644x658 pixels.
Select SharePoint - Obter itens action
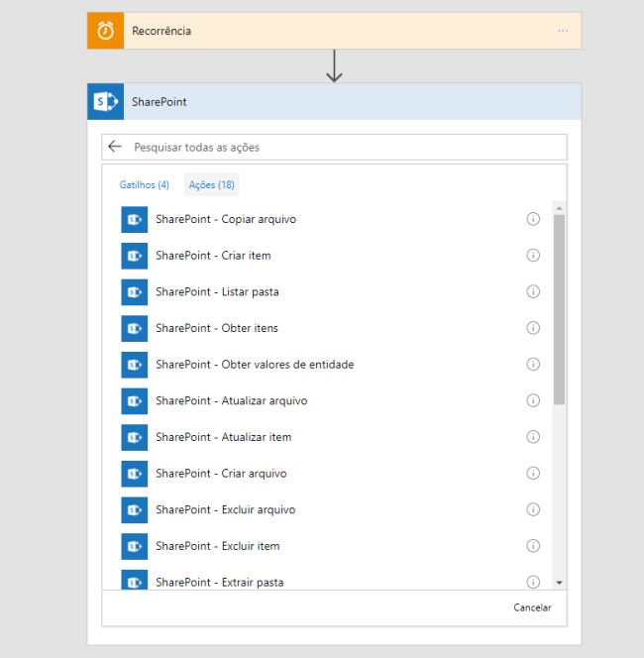click(217, 328)
